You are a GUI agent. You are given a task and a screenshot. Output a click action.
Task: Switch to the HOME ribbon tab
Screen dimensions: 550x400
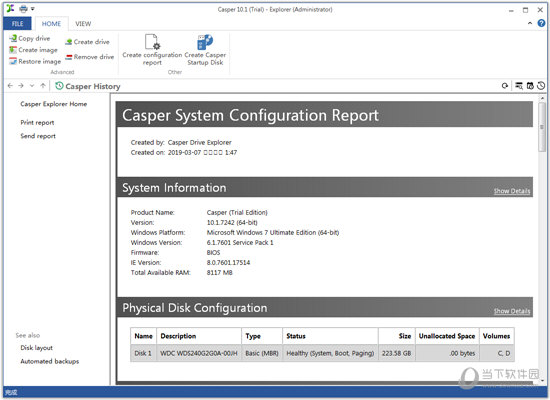click(x=51, y=24)
